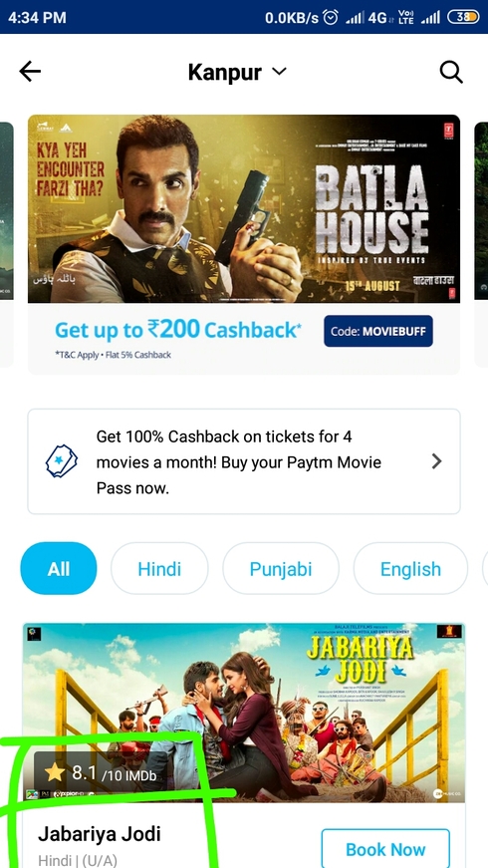
Task: Select the All language filter
Action: [59, 568]
